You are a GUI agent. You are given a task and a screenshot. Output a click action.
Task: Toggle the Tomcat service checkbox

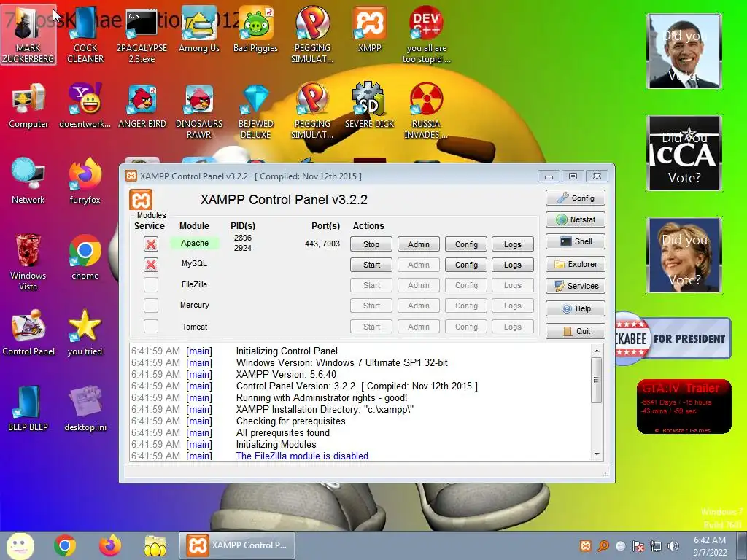pyautogui.click(x=151, y=326)
